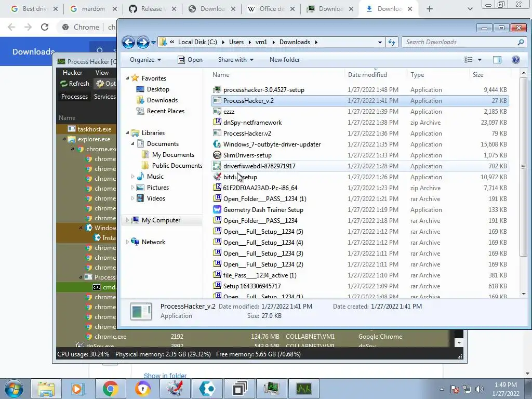Select Users breadcrumb in address bar
The width and height of the screenshot is (532, 399).
(236, 42)
